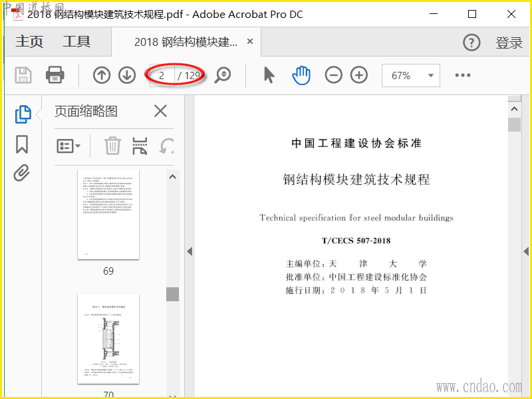This screenshot has width=532, height=399.
Task: Go to next page arrow
Action: tap(127, 75)
